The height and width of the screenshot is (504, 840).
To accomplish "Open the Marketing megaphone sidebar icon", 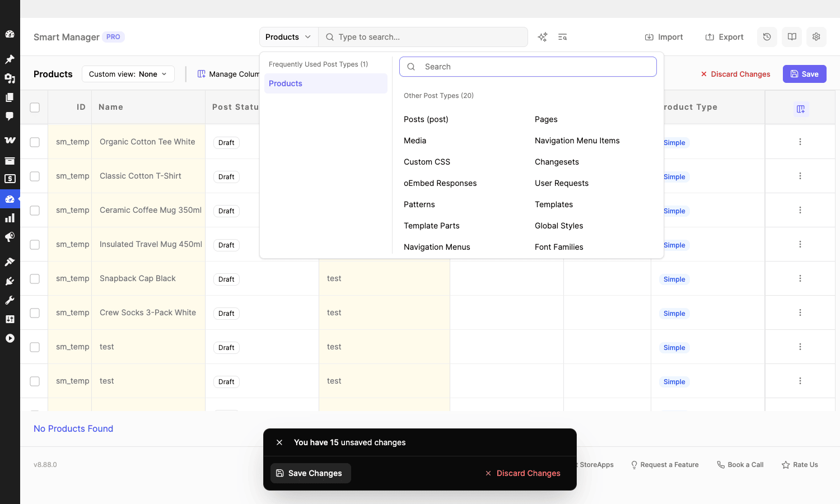I will tap(10, 237).
